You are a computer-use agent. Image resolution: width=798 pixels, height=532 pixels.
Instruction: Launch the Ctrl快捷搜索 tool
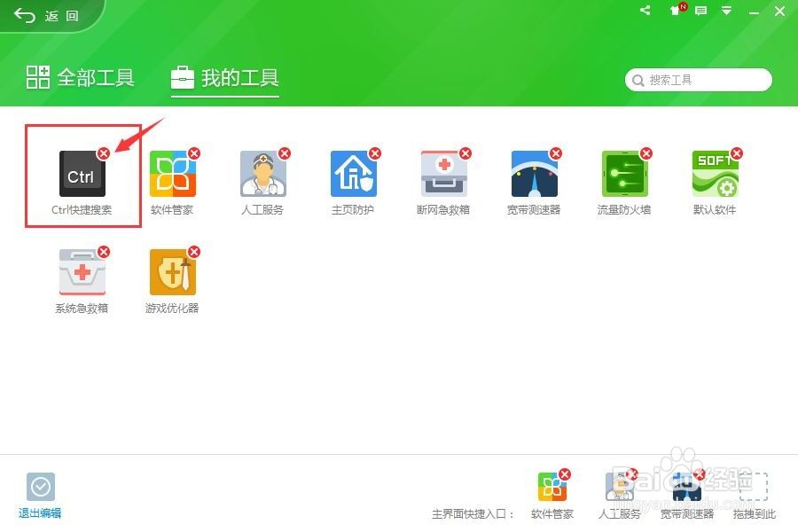tap(82, 175)
